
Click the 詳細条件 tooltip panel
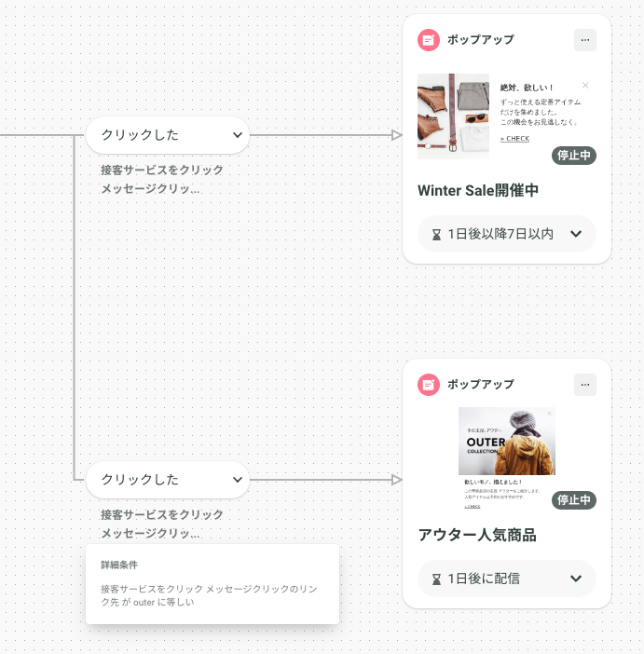[x=212, y=584]
